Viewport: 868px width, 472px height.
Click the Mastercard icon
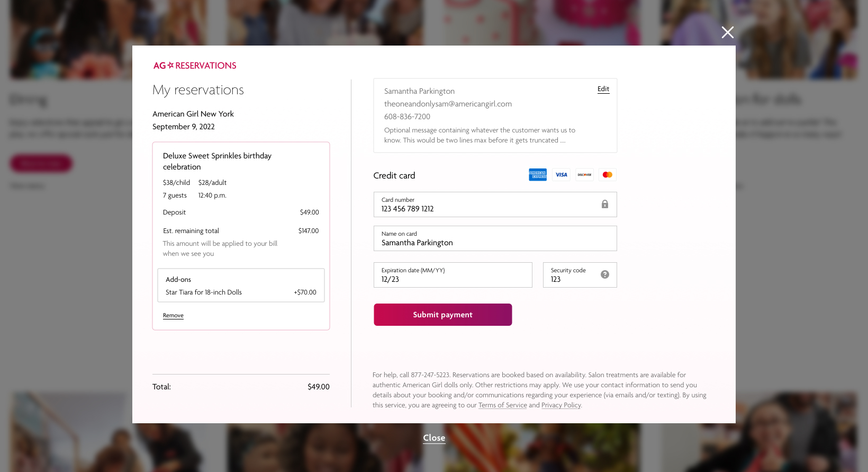coord(608,175)
